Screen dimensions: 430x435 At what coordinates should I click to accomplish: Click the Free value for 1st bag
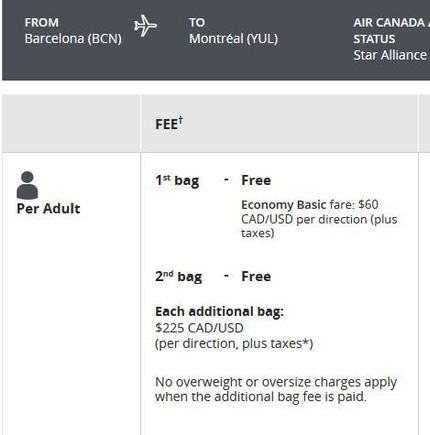coord(256,180)
